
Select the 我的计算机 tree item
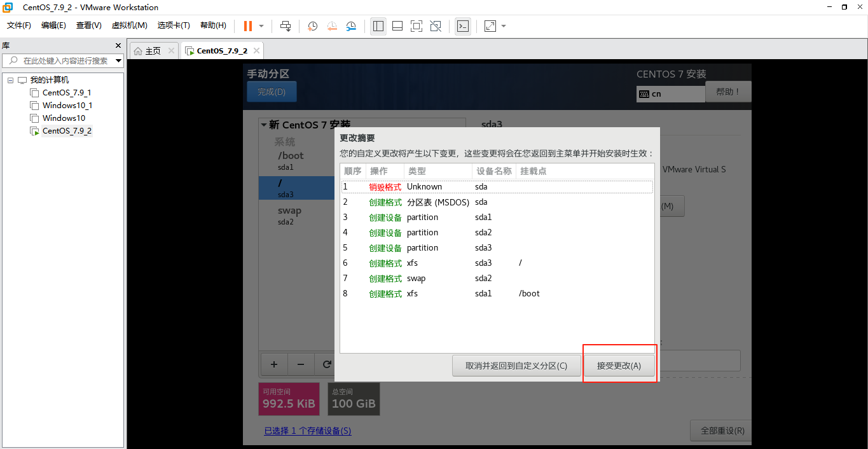(50, 80)
